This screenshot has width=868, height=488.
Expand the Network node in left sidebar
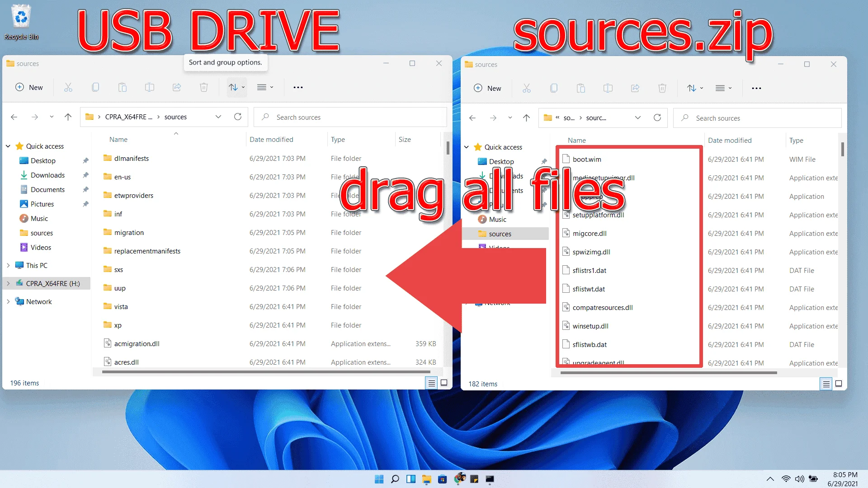pyautogui.click(x=8, y=302)
